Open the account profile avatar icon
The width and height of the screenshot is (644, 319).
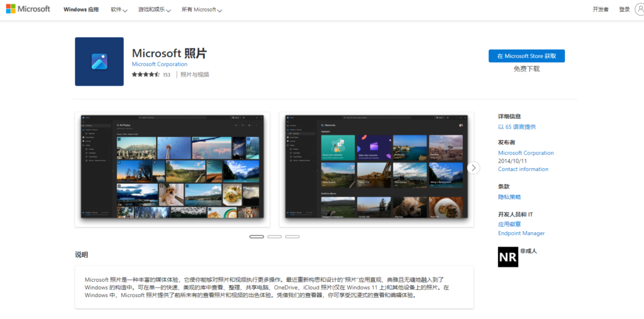pyautogui.click(x=640, y=9)
